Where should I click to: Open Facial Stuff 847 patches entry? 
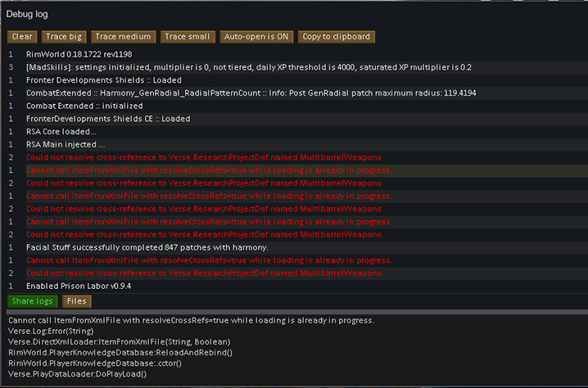pos(147,247)
